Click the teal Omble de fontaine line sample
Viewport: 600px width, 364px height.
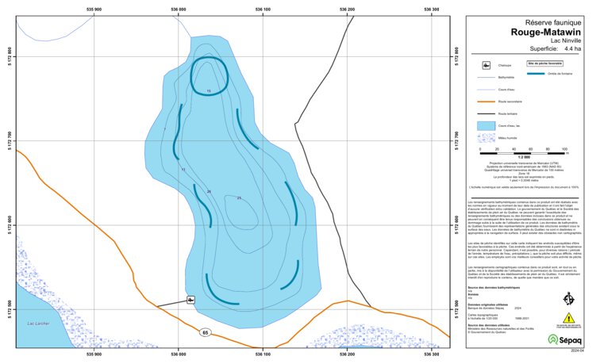point(536,74)
